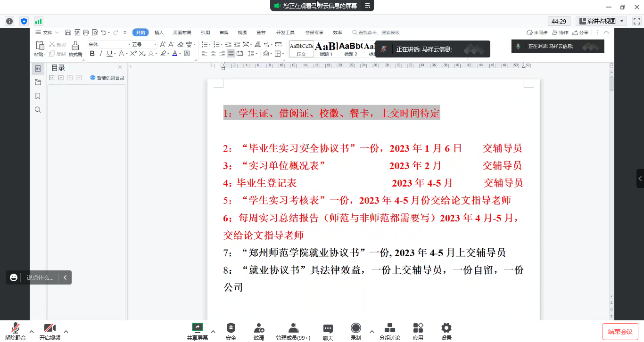Open the Apps icon
This screenshot has height=342, width=644.
click(418, 328)
